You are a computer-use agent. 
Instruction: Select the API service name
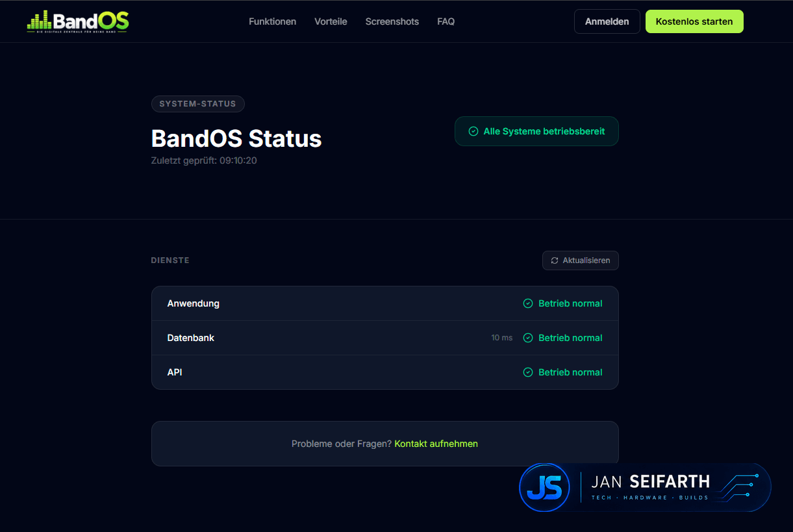(175, 372)
